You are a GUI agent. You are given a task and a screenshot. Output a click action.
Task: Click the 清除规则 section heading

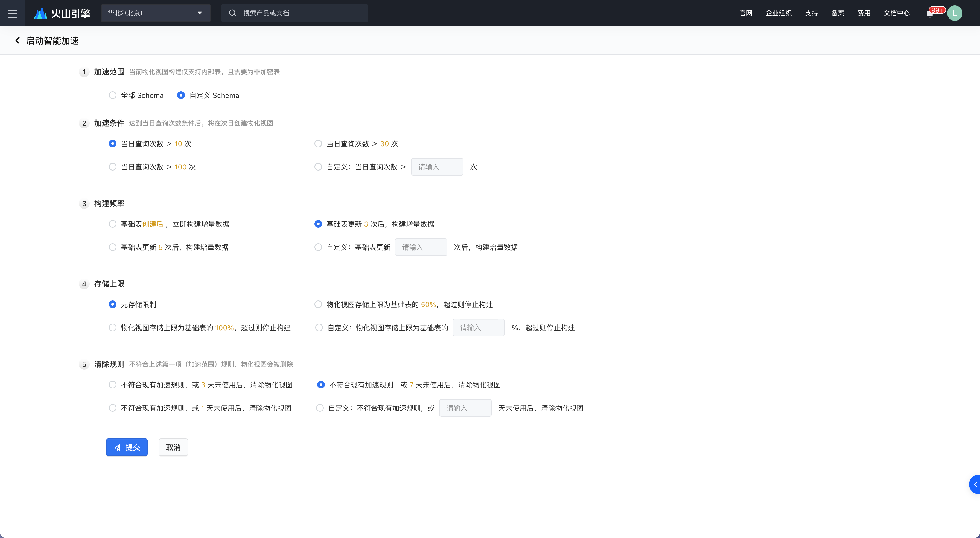click(109, 364)
